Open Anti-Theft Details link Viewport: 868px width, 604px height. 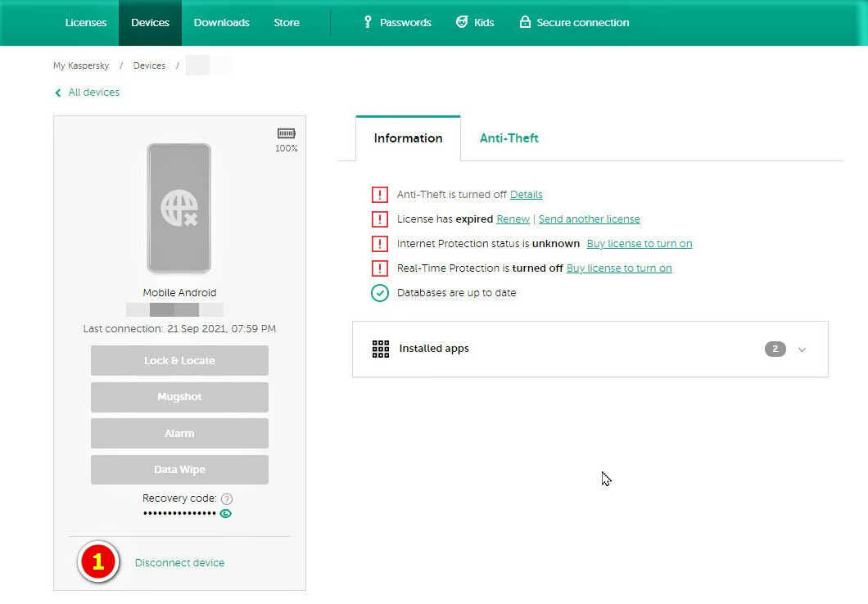click(526, 195)
